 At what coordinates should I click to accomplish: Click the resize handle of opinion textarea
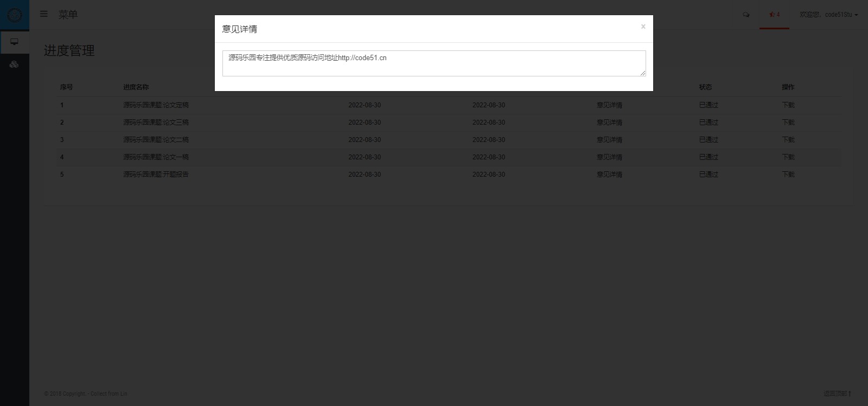pyautogui.click(x=643, y=73)
